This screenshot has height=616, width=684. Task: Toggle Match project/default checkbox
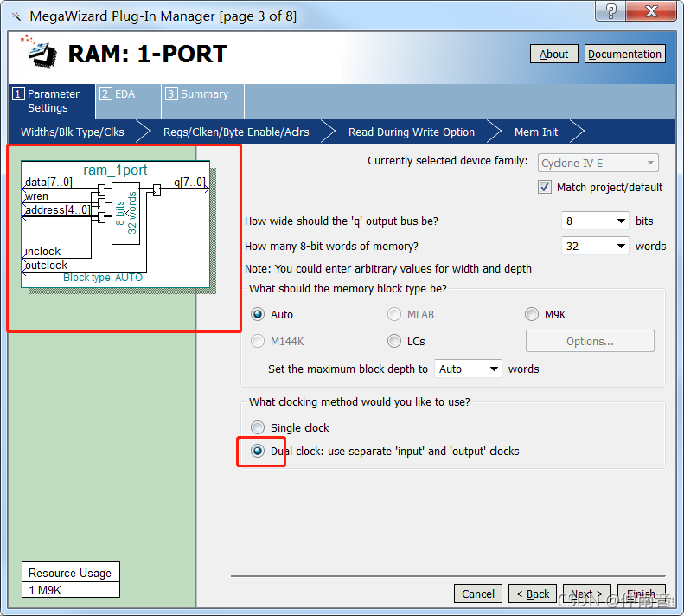coord(545,187)
